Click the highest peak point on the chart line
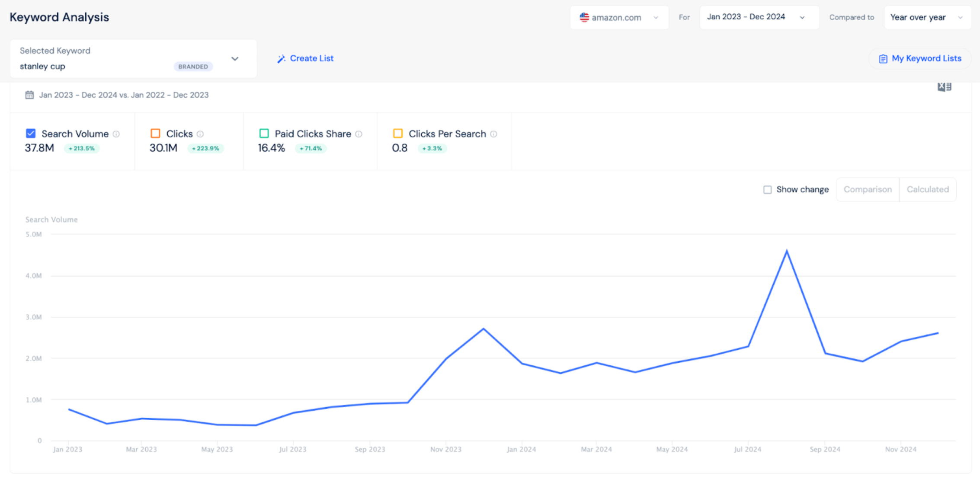The image size is (980, 479). [787, 251]
